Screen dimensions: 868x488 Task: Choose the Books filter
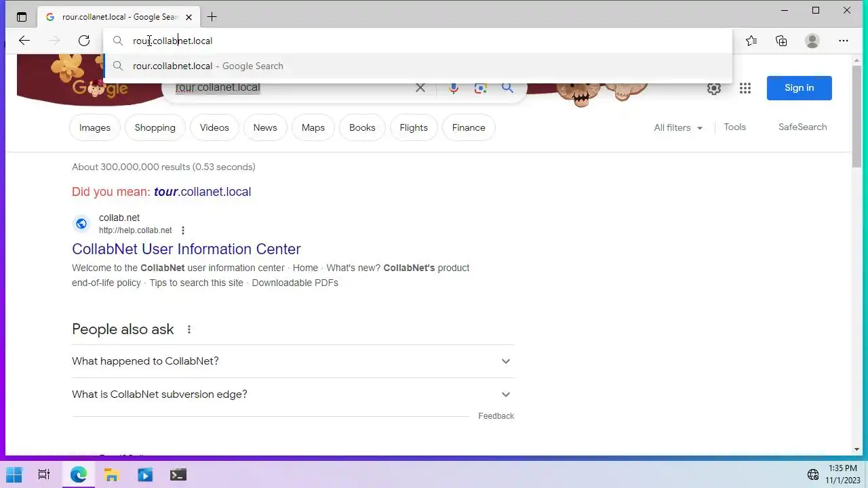click(362, 127)
